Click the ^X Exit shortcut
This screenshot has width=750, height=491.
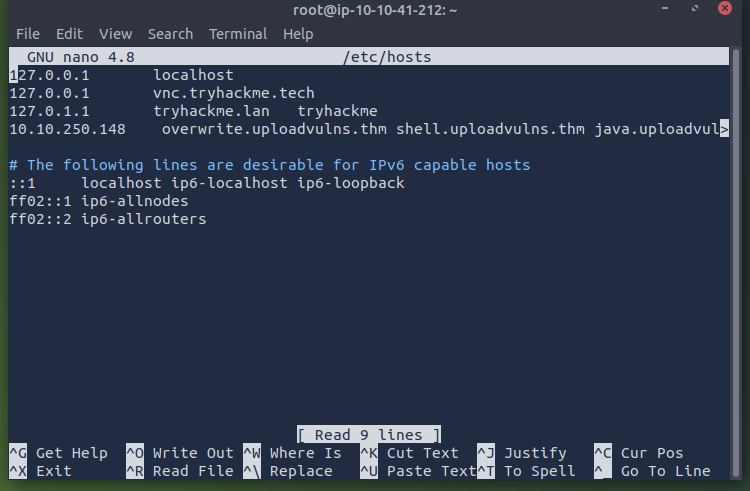[41, 471]
